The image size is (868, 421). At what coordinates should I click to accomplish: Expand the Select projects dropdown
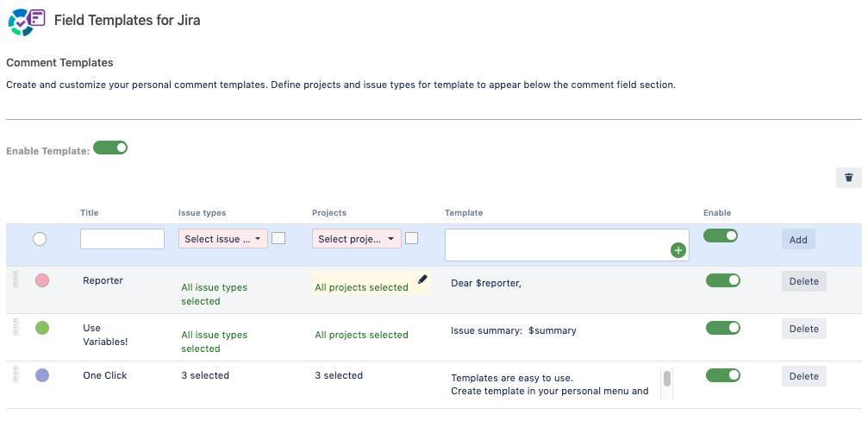(357, 239)
